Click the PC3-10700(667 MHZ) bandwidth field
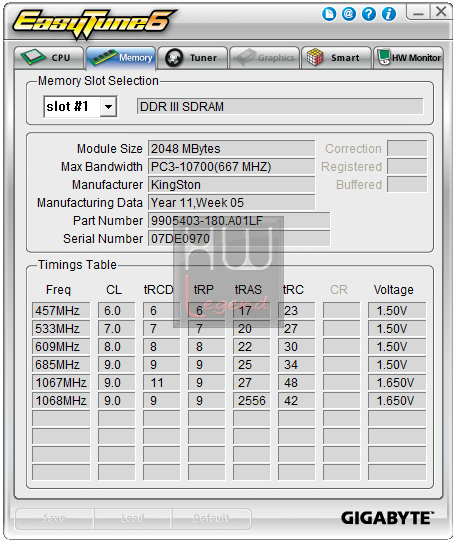458x544 pixels. (231, 167)
